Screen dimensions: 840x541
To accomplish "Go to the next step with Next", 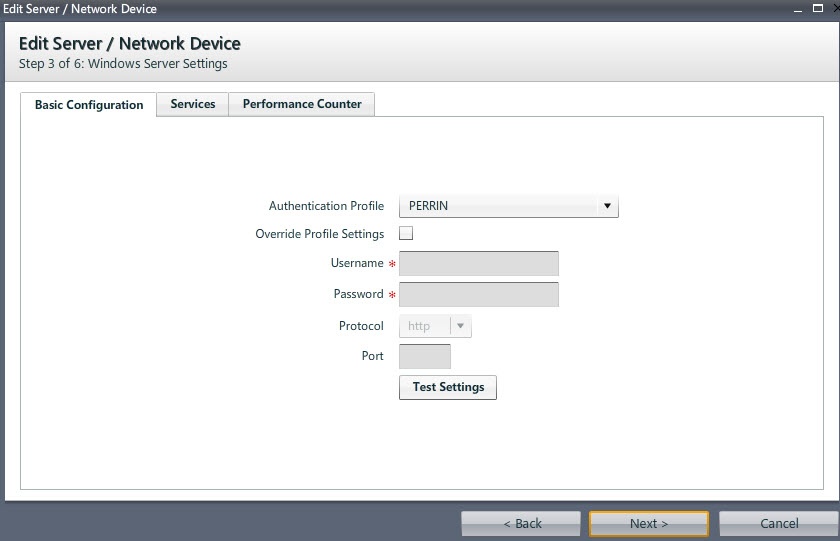I will (649, 523).
